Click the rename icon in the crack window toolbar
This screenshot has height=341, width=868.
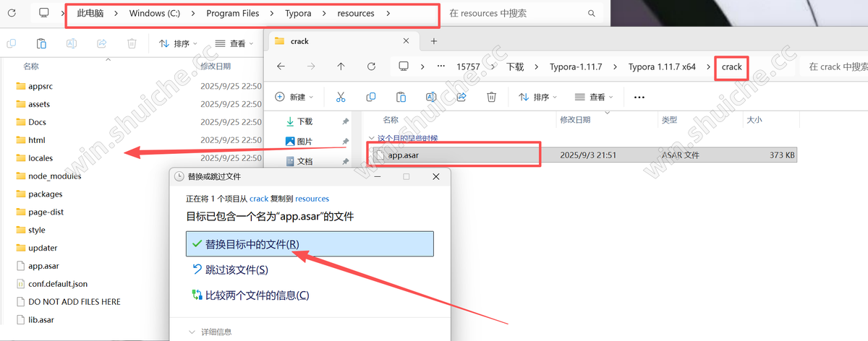pyautogui.click(x=432, y=97)
